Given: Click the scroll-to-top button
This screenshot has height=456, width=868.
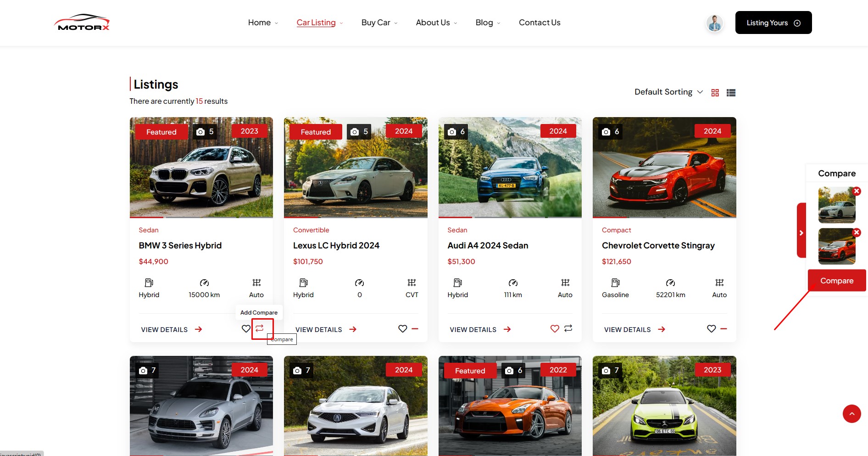Looking at the screenshot, I should click(x=851, y=414).
